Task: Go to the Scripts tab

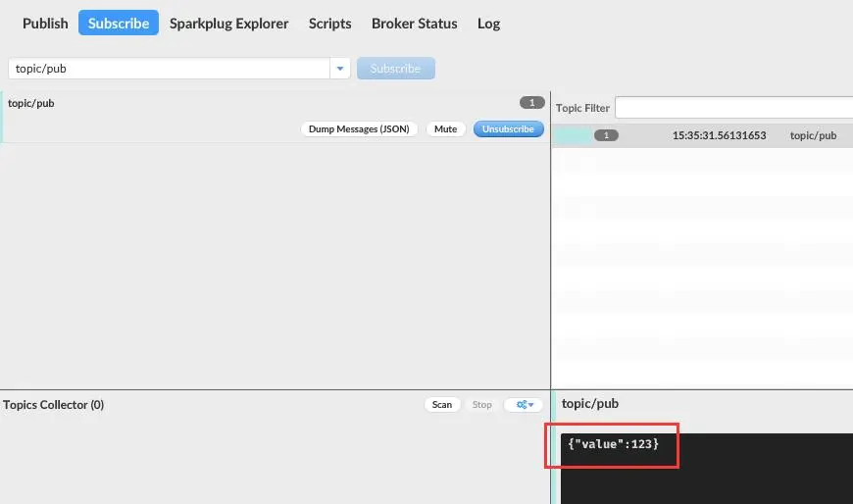Action: [329, 23]
